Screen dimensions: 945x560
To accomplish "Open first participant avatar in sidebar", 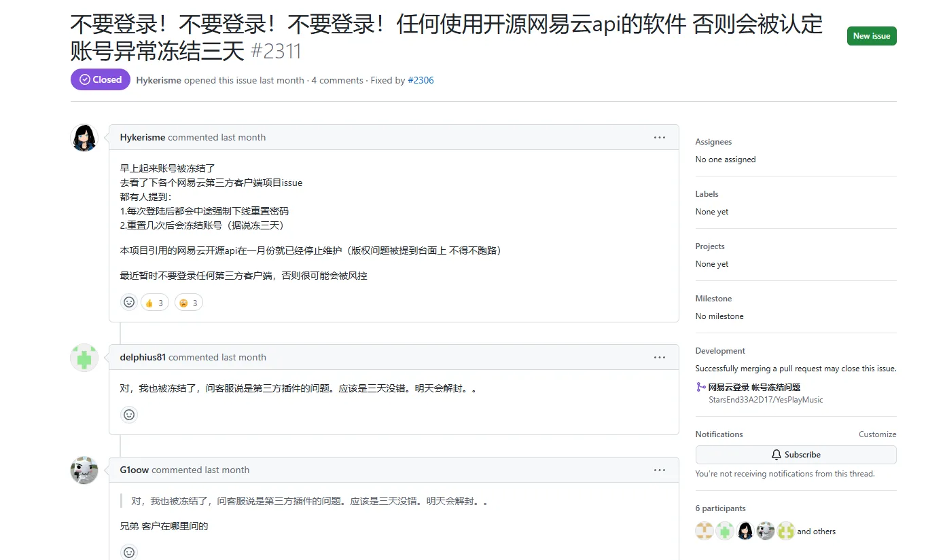I will tap(705, 531).
